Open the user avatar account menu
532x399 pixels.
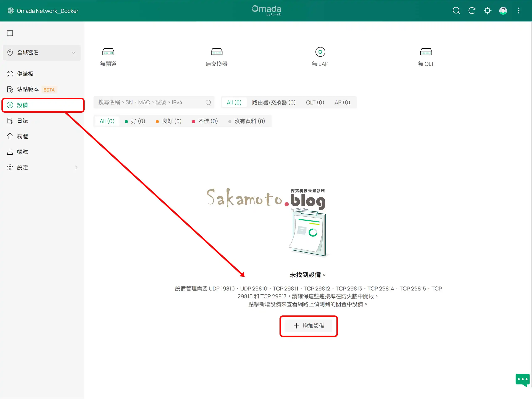pos(503,11)
